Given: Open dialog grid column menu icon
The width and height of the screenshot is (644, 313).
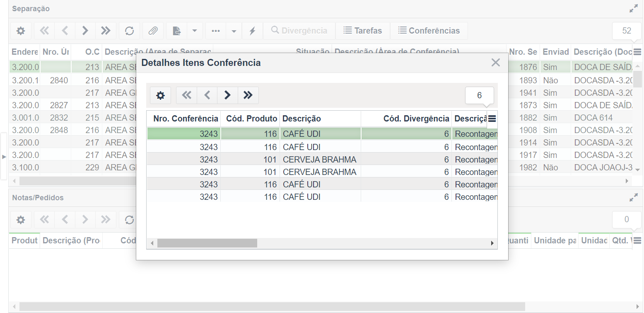Looking at the screenshot, I should coord(492,119).
